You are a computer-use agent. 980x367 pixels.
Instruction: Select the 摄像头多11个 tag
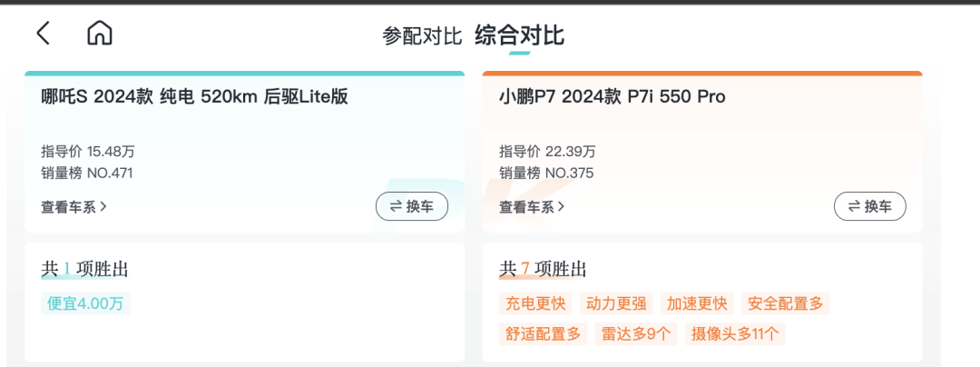735,334
